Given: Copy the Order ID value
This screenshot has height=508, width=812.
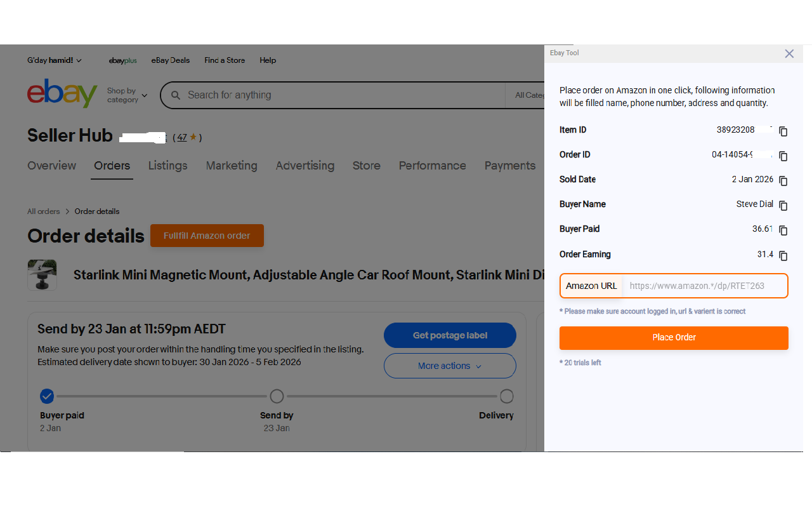Looking at the screenshot, I should [x=783, y=156].
